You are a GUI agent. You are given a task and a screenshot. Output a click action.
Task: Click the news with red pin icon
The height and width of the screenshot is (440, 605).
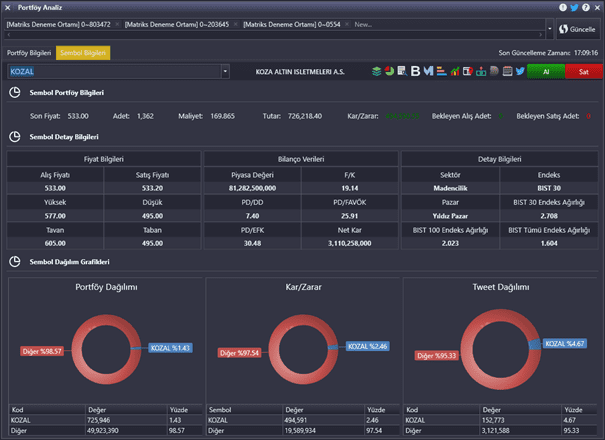[x=468, y=71]
